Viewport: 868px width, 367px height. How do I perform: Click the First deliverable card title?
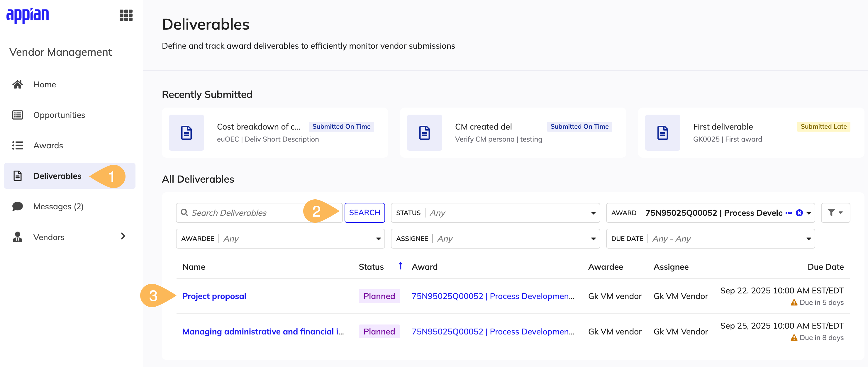[x=723, y=127]
